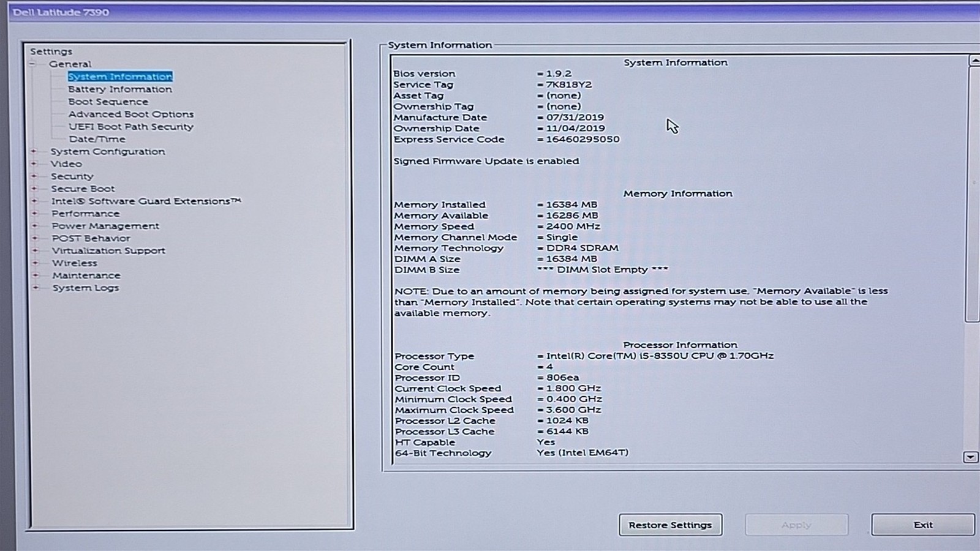The height and width of the screenshot is (551, 980).
Task: Click the Ownership Date 11/04/2019
Action: [x=575, y=128]
